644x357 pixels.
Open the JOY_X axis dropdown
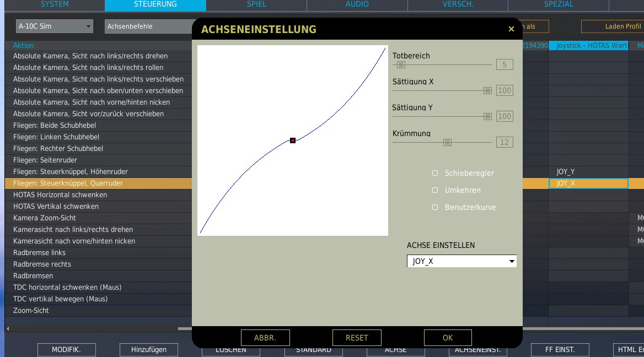pyautogui.click(x=461, y=261)
